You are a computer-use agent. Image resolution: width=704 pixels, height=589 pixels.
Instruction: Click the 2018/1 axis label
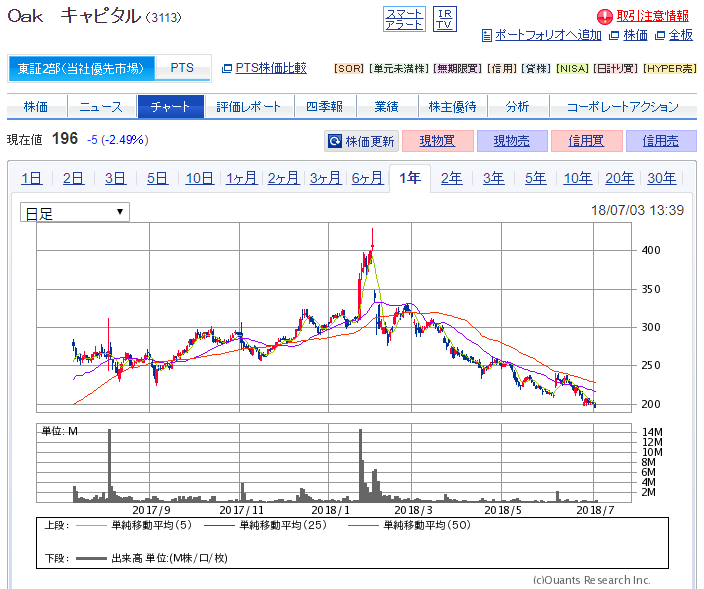[x=330, y=510]
